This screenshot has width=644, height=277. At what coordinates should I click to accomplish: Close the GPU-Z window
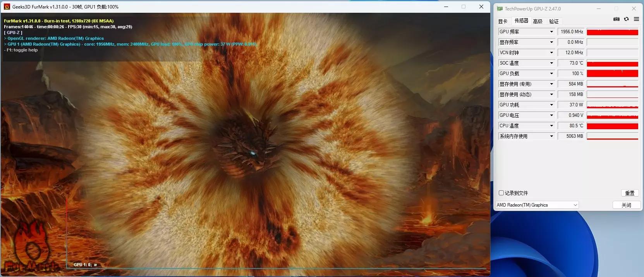click(634, 9)
